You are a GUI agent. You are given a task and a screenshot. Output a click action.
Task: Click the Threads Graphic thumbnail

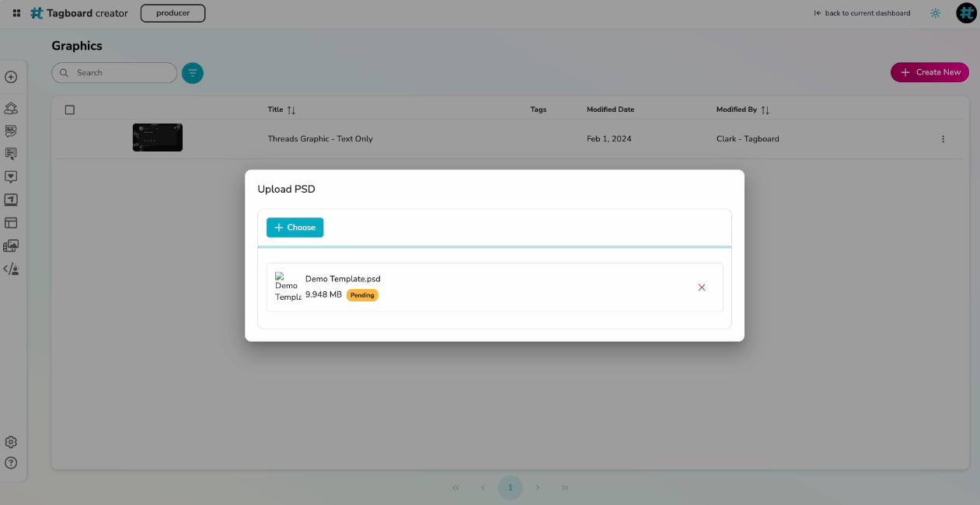point(158,138)
